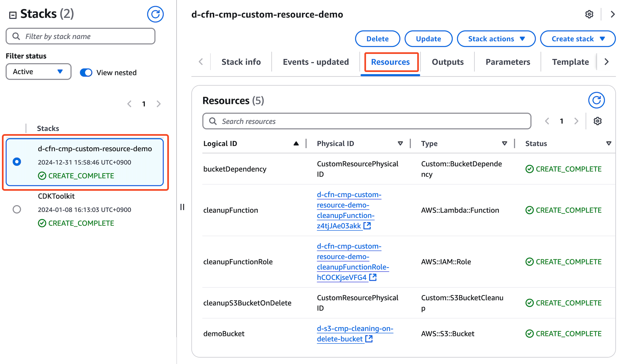Open the Active filter status dropdown
Screen dimensions: 622x364
[x=38, y=72]
